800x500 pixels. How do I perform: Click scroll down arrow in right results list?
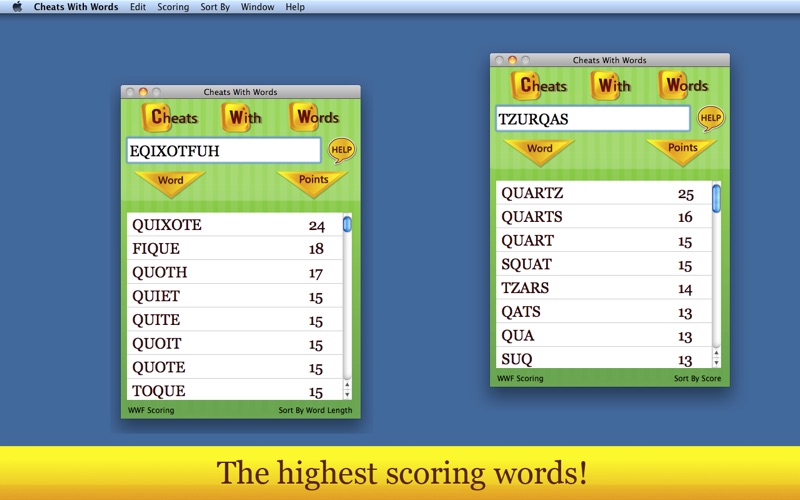point(716,363)
